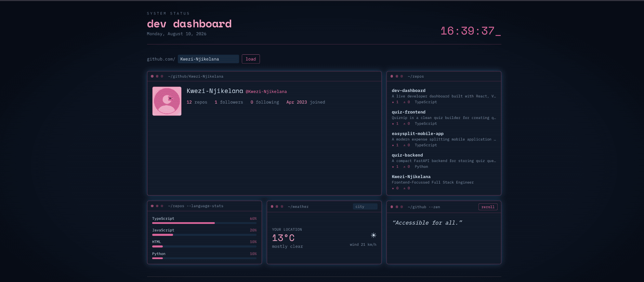
Task: Click the "1 followers" stat
Action: (229, 102)
